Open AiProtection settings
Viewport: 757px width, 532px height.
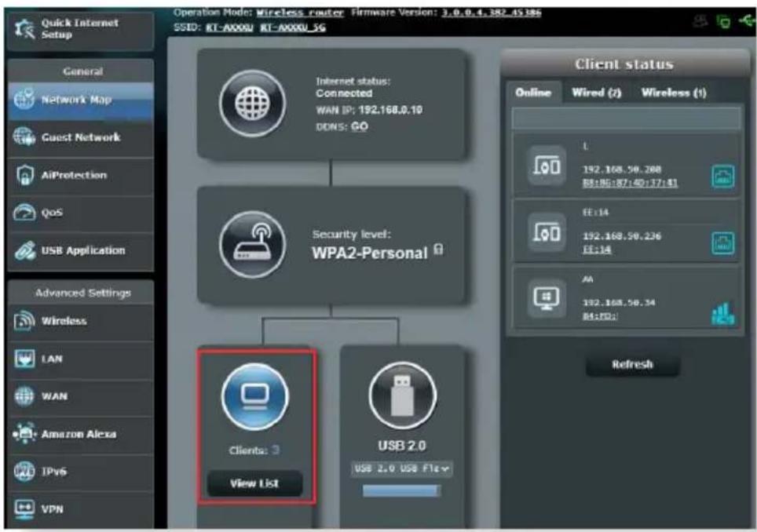(x=81, y=176)
